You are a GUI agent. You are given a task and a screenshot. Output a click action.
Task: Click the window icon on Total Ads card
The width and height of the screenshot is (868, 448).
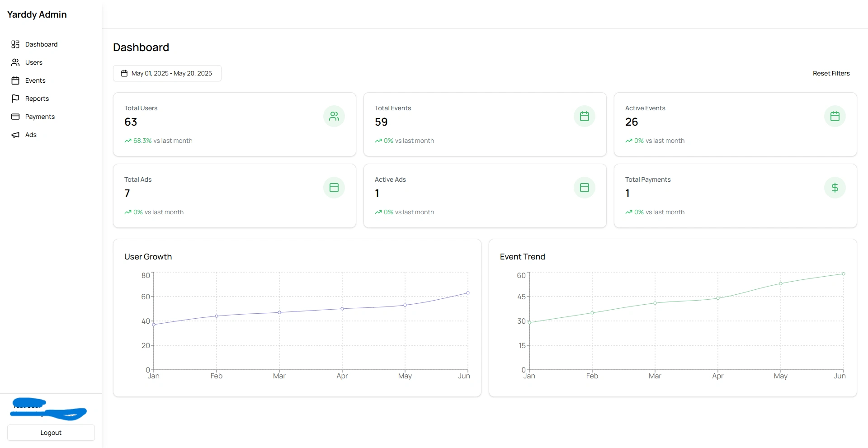tap(334, 188)
